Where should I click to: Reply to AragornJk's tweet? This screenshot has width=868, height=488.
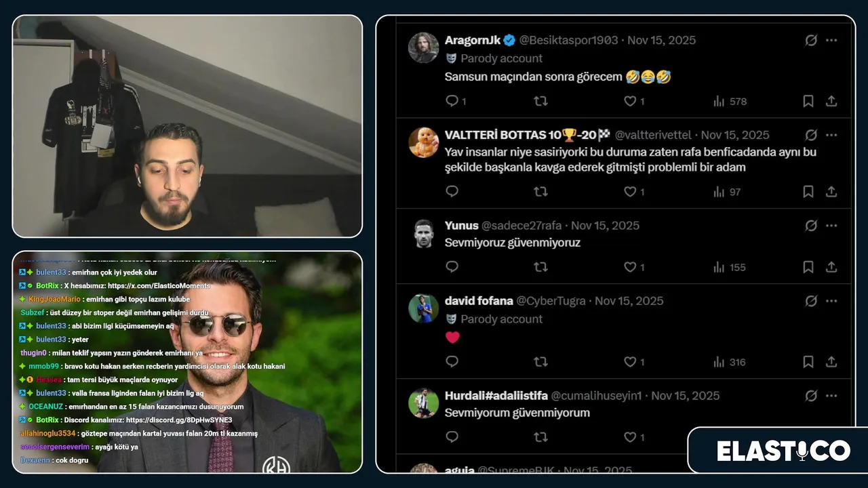click(452, 101)
